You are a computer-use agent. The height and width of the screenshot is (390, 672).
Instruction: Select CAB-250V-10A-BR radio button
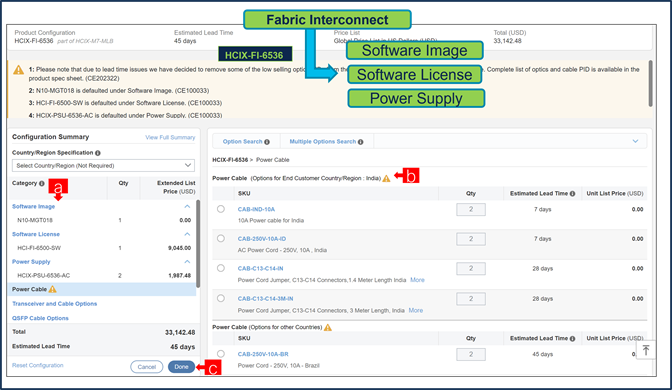[221, 354]
